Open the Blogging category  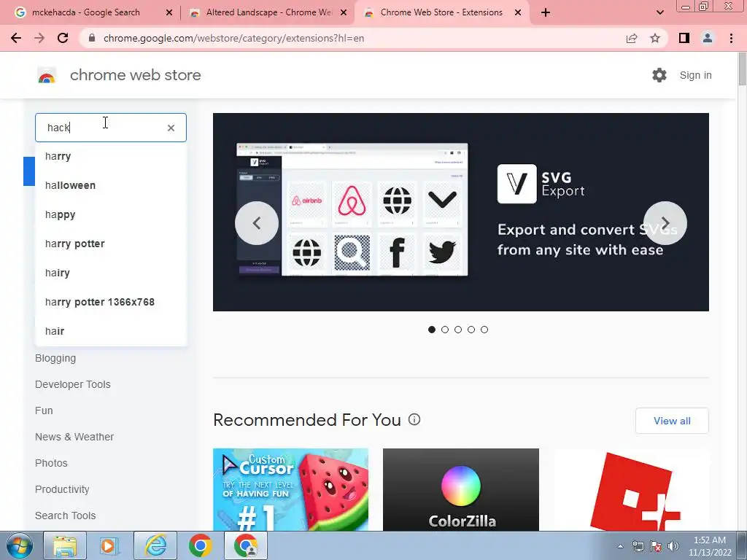tap(55, 358)
